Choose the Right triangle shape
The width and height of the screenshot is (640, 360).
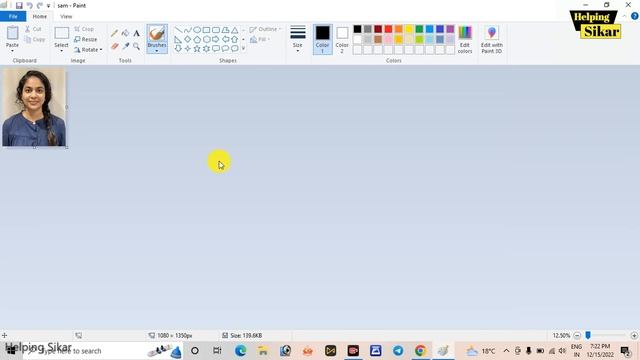(x=178, y=39)
